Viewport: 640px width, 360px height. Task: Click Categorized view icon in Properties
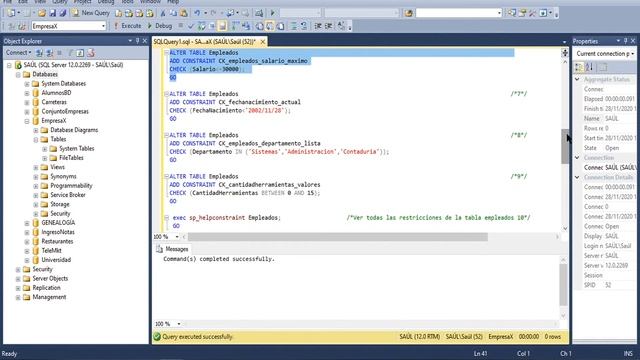click(x=579, y=67)
